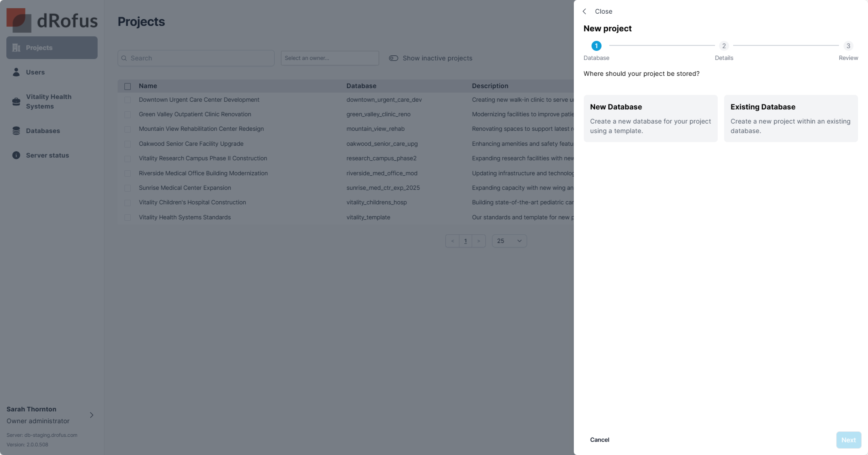
Task: Click step 1 Database circle
Action: point(596,45)
